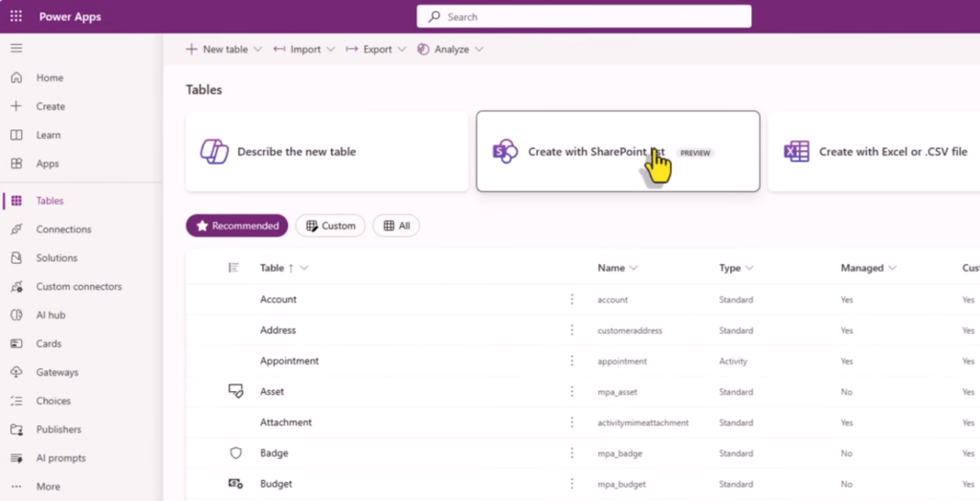
Task: Click the AI hub icon
Action: pyautogui.click(x=16, y=316)
